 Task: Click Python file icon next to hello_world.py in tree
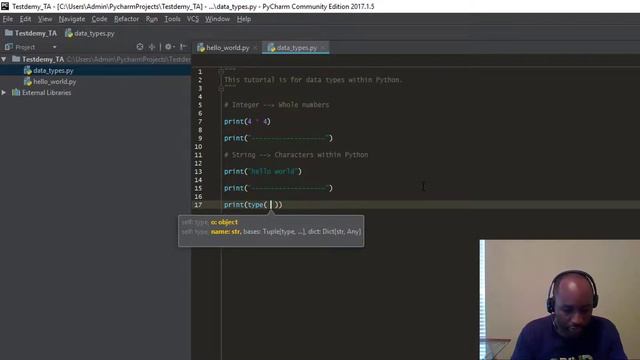(x=27, y=82)
